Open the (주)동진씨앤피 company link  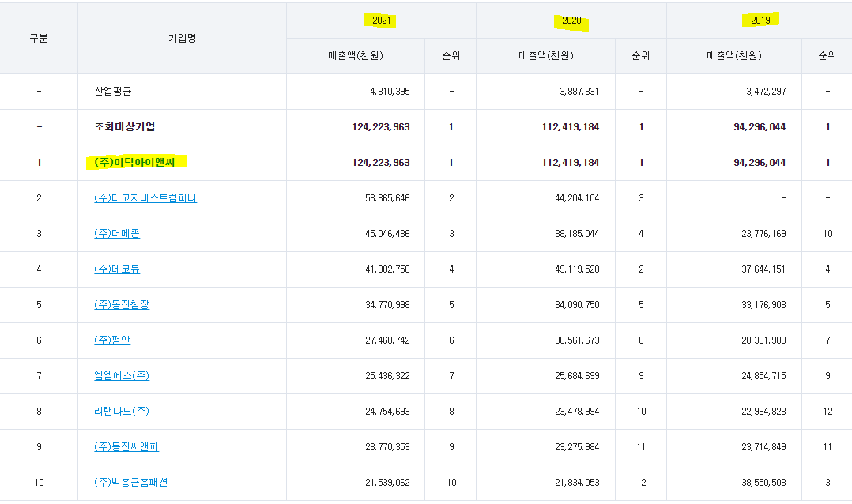point(126,447)
